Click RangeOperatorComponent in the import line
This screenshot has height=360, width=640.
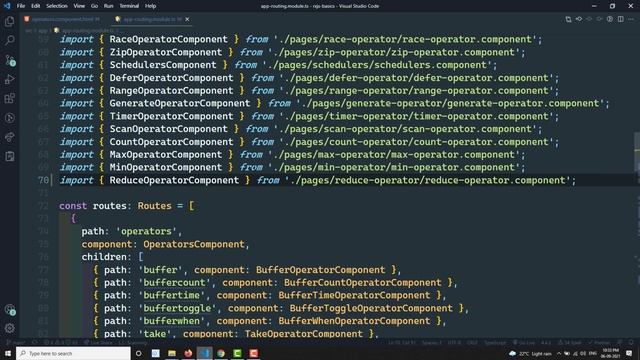[171, 91]
